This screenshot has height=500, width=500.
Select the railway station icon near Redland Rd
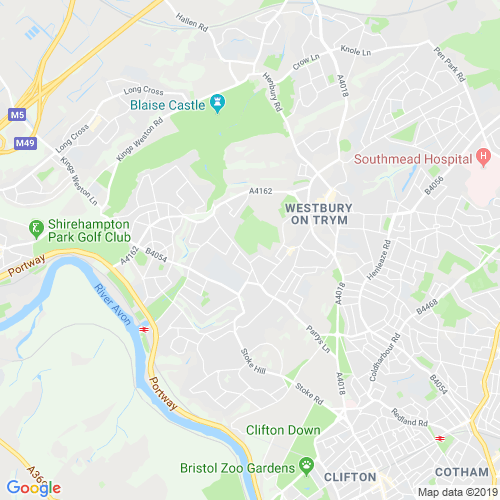pos(440,438)
